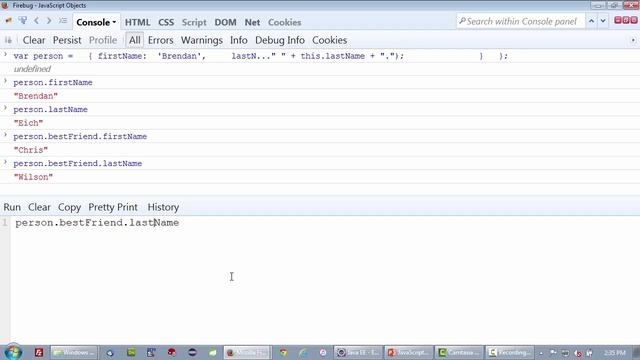Viewport: 640px width, 360px height.
Task: Click in the command editor text line
Action: pyautogui.click(x=97, y=223)
